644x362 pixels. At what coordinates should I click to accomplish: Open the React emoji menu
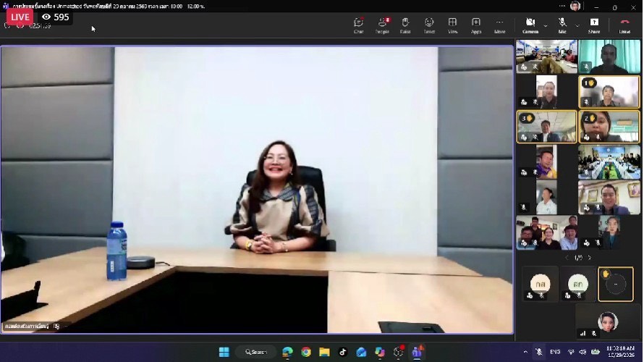[x=429, y=25]
